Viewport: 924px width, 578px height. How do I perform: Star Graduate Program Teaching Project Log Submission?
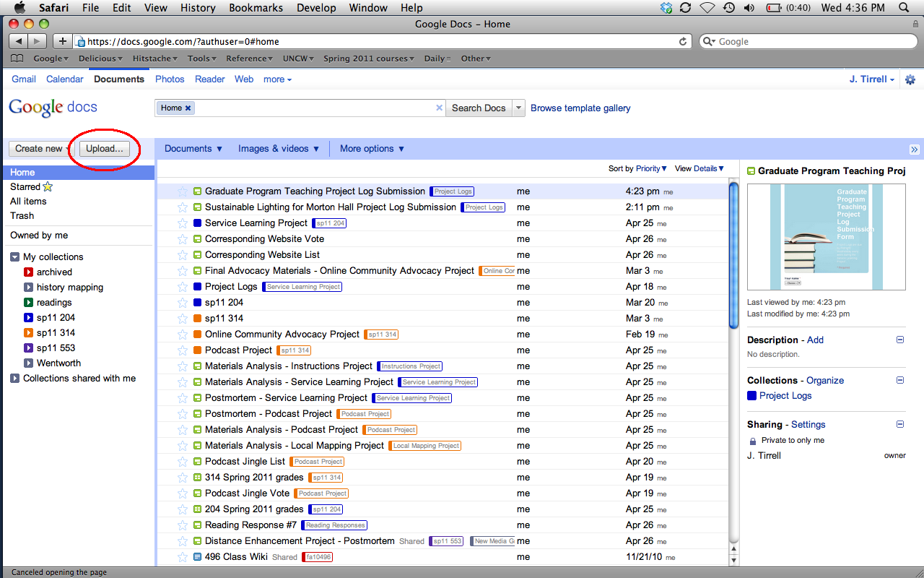tap(183, 191)
